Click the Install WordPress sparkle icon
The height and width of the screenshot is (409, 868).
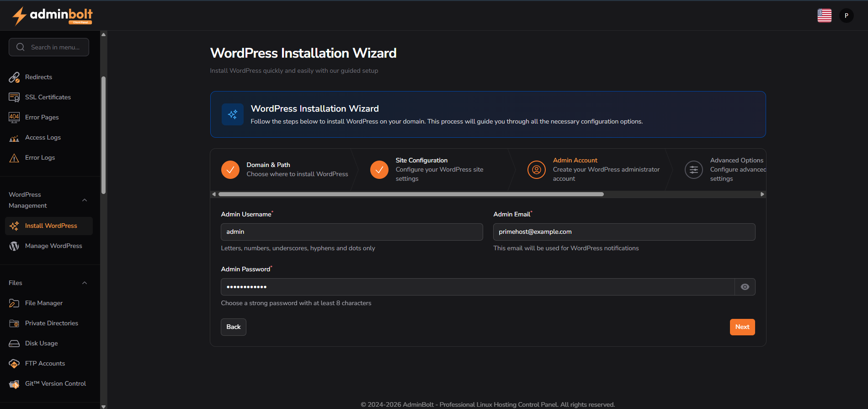point(14,226)
